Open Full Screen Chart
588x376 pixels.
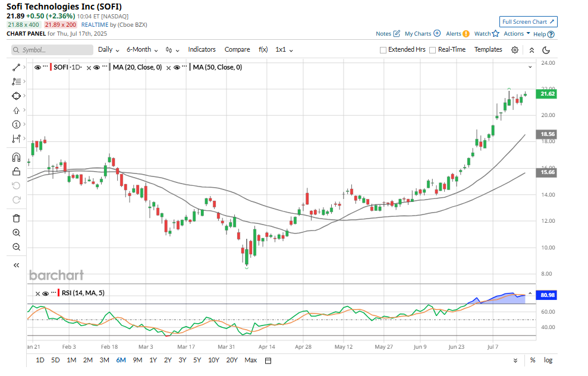click(x=529, y=22)
